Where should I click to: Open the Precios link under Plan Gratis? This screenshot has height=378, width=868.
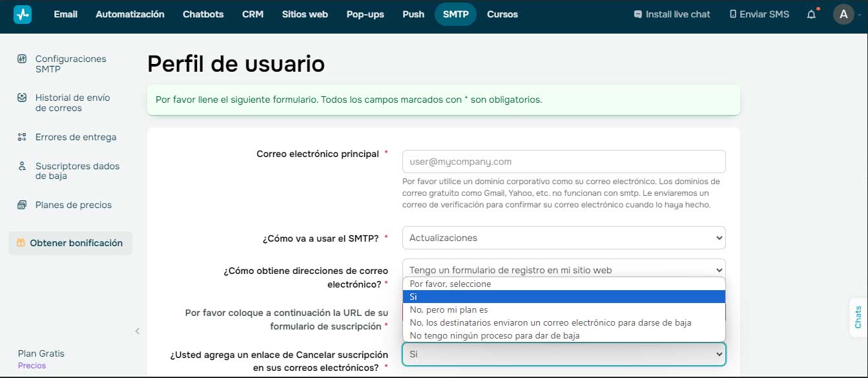point(32,366)
